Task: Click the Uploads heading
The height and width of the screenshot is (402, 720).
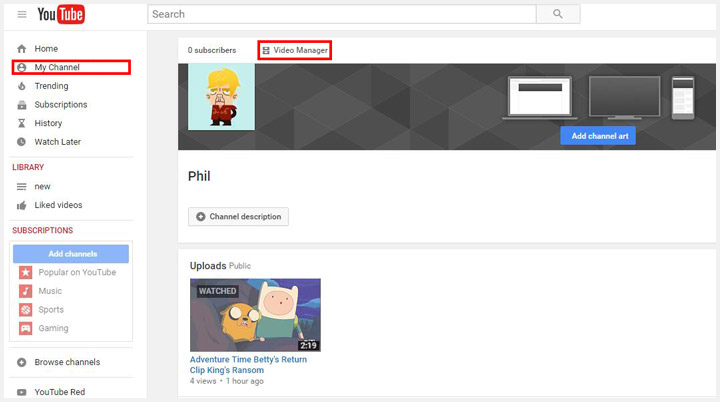Action: pos(208,266)
